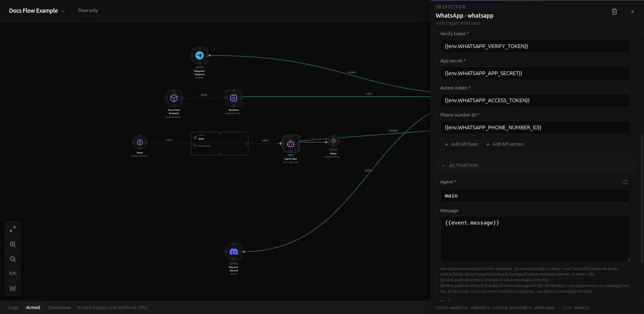Switch to the Executions tab
644x314 pixels.
point(60,307)
